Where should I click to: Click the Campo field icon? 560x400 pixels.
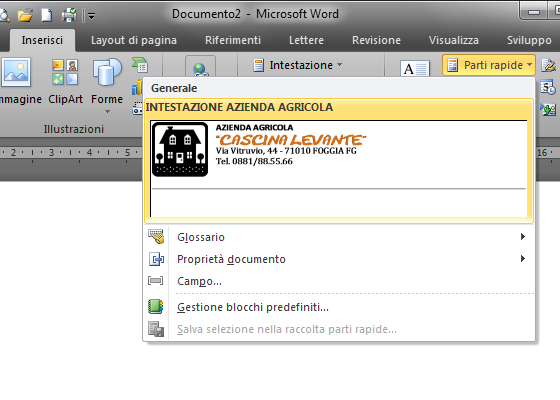pos(156,281)
